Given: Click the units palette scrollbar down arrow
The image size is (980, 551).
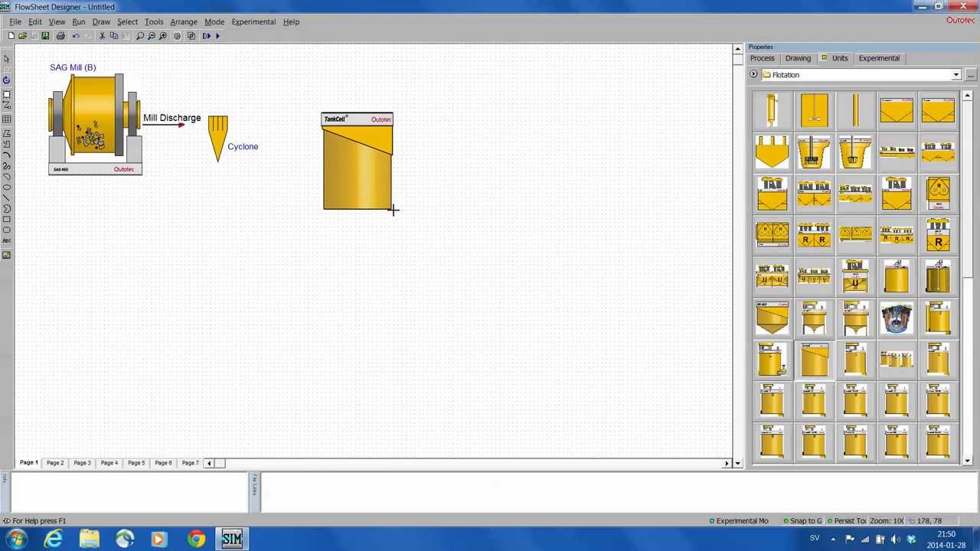Looking at the screenshot, I should click(x=968, y=461).
